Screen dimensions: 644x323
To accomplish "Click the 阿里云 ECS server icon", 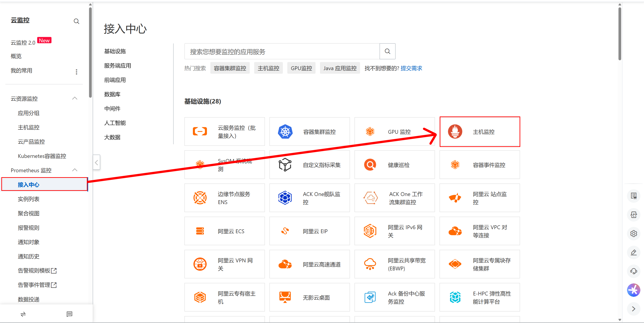I will click(x=200, y=231).
